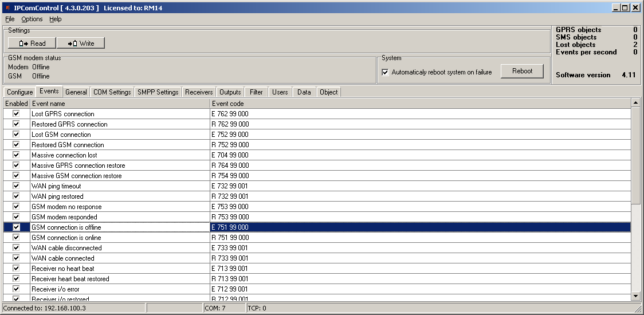Viewport: 644px width, 315px height.
Task: Toggle the Receiver no heart beat checkbox
Action: (16, 269)
